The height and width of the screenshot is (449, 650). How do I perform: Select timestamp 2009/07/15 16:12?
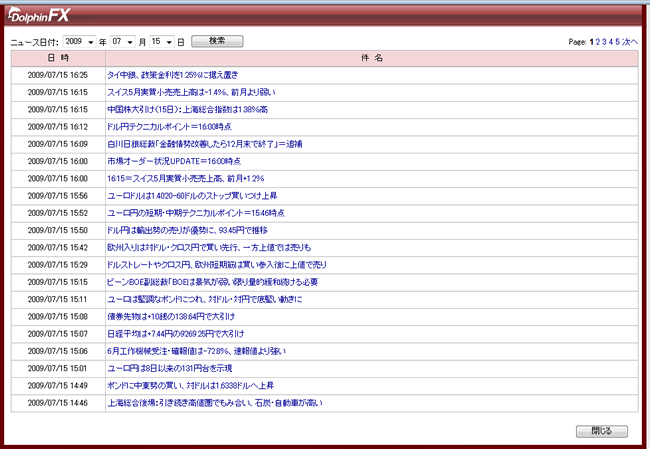[x=58, y=127]
